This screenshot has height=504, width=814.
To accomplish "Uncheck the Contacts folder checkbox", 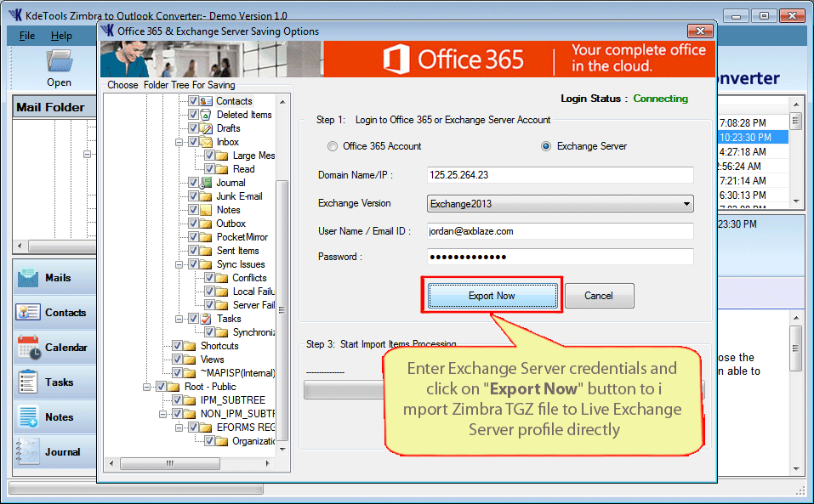I will pyautogui.click(x=193, y=100).
